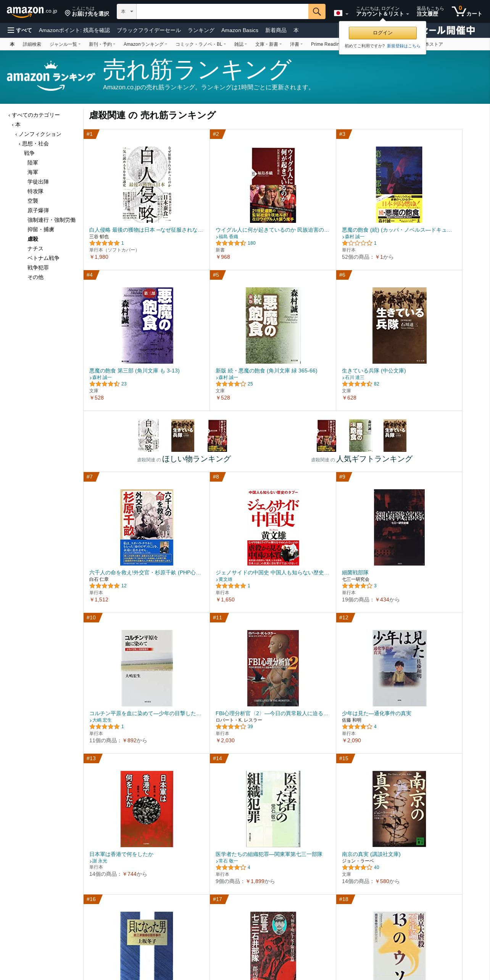Click the delivery location pin icon

tap(68, 13)
